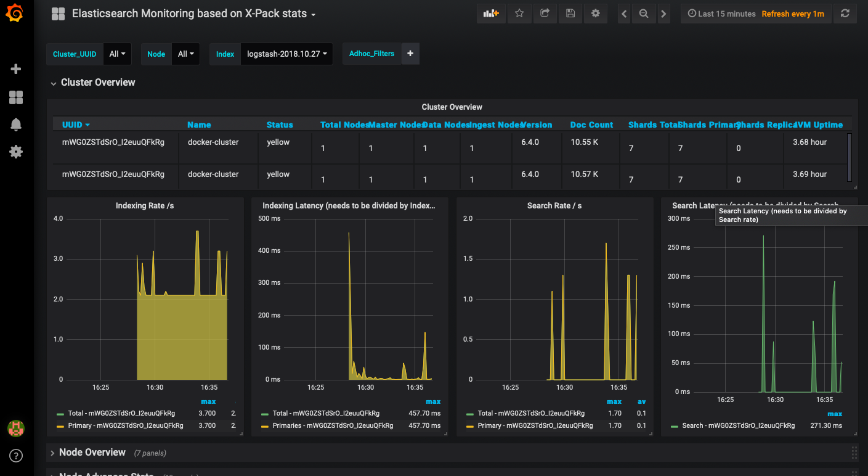Expand the Node Overview row
This screenshot has height=476, width=868.
point(92,453)
